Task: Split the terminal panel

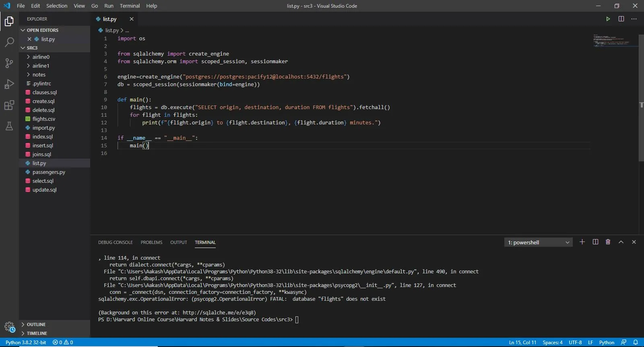Action: pyautogui.click(x=595, y=242)
